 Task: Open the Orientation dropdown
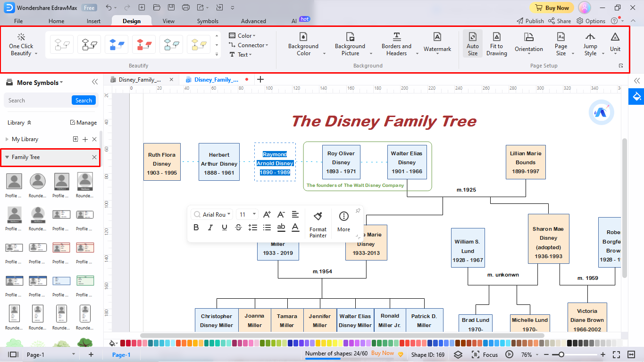tap(529, 44)
